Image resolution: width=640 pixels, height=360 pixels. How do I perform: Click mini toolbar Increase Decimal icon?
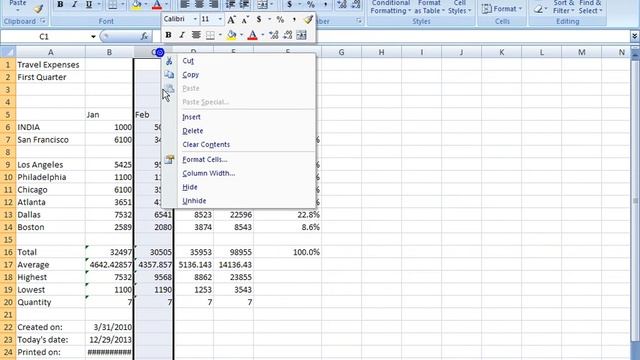pos(274,35)
